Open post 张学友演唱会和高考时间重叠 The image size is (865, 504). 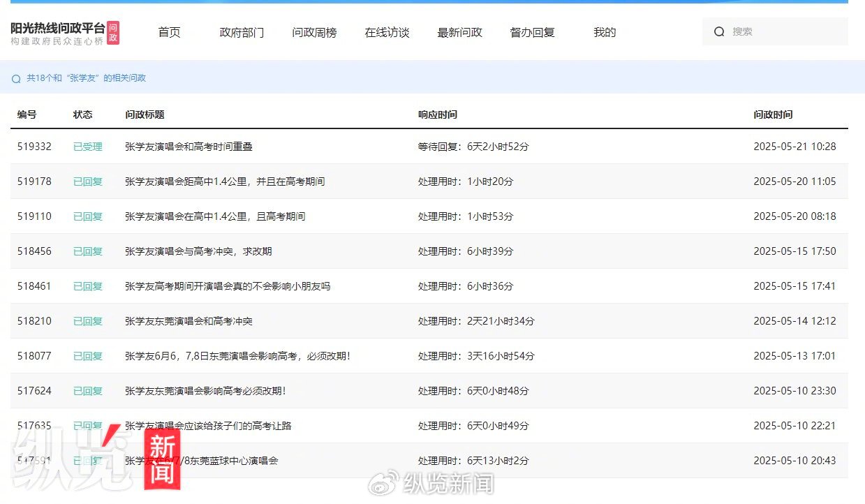point(188,147)
